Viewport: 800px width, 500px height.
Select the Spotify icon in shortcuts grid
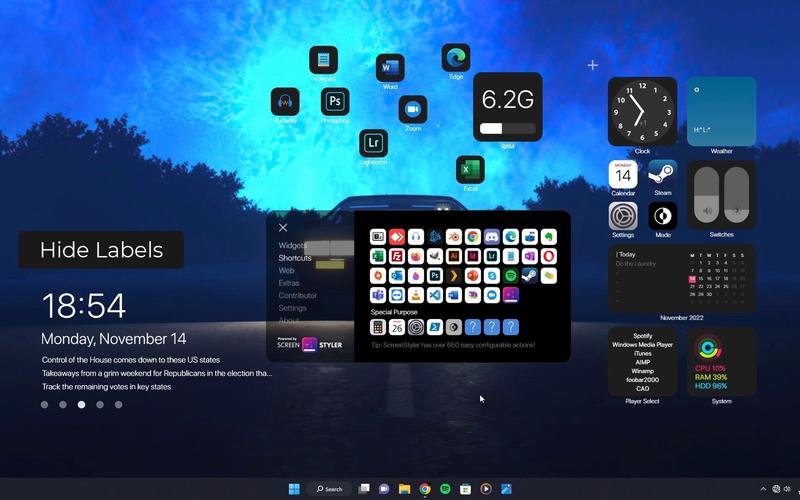(x=511, y=276)
